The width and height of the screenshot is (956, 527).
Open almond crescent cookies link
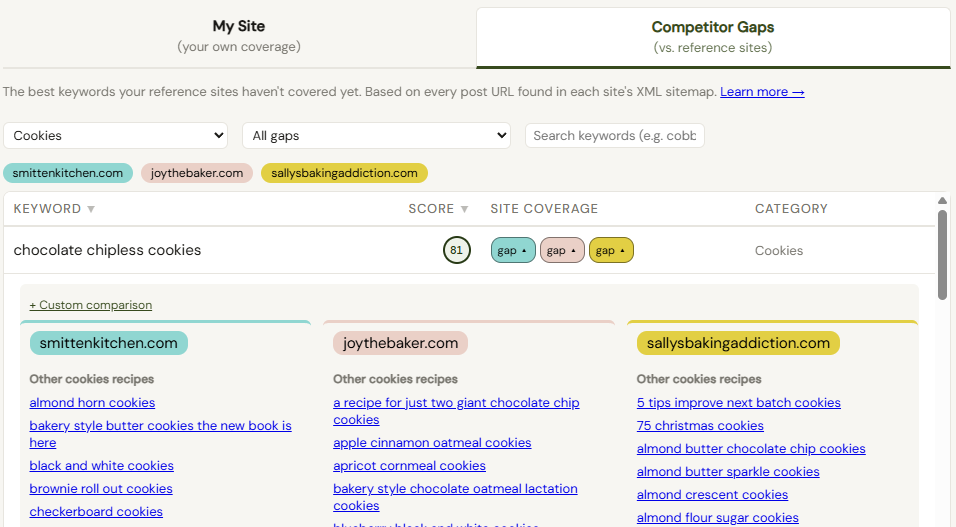tap(712, 495)
